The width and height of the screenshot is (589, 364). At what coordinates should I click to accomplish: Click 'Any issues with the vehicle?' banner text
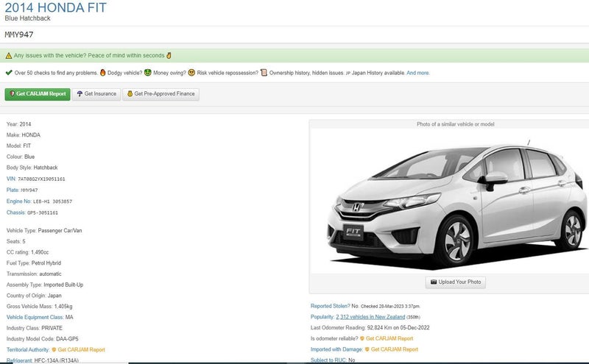click(50, 56)
